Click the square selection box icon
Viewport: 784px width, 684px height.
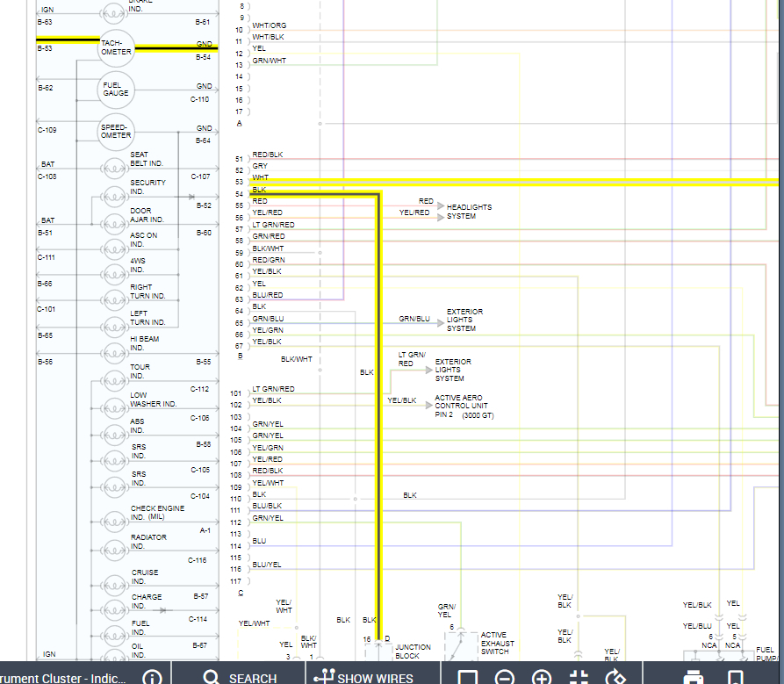pos(467,678)
